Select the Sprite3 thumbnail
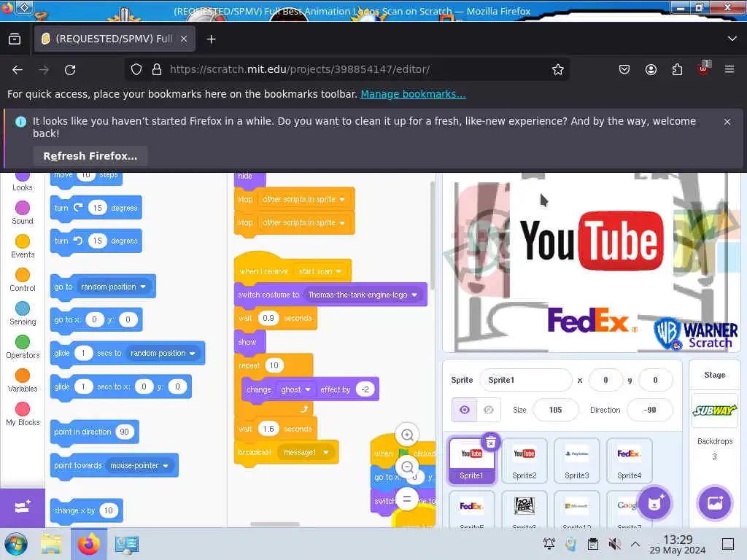This screenshot has width=747, height=560. 577,461
